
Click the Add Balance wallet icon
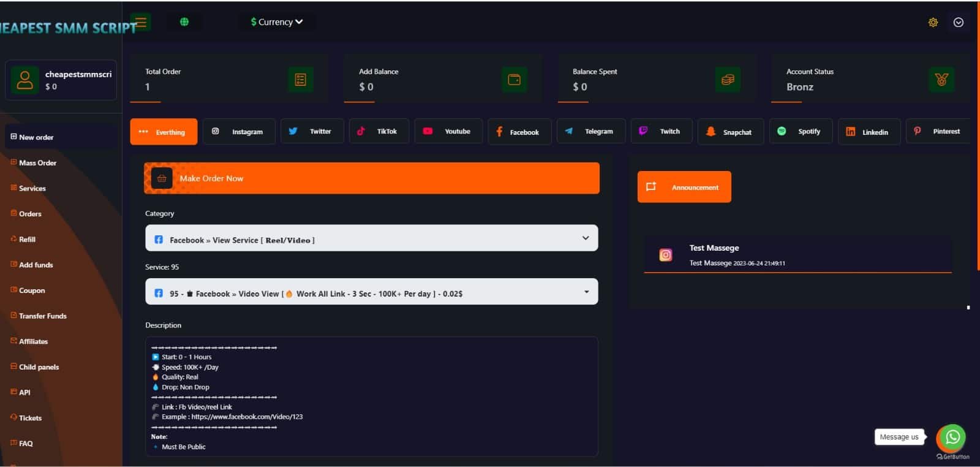[x=514, y=80]
